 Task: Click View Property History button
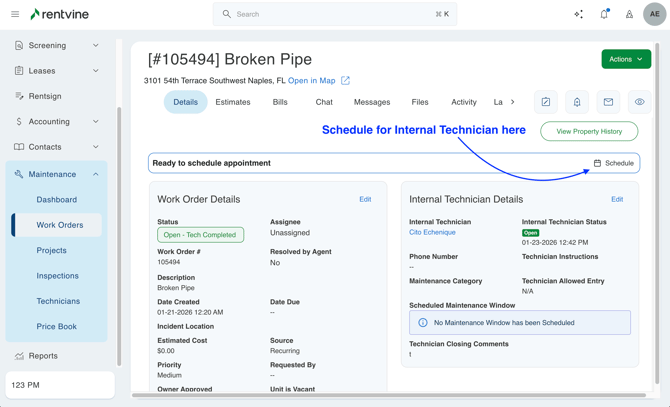click(589, 131)
